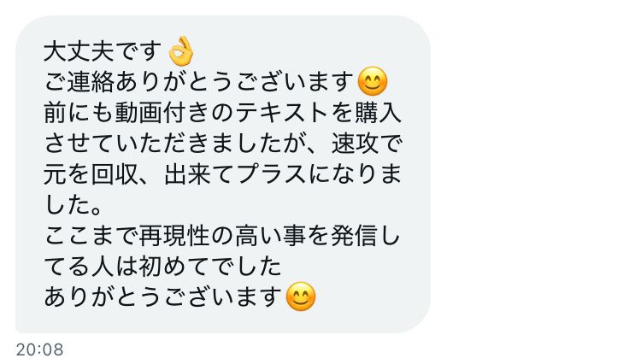Click the word 速攻で in the message

click(368, 144)
